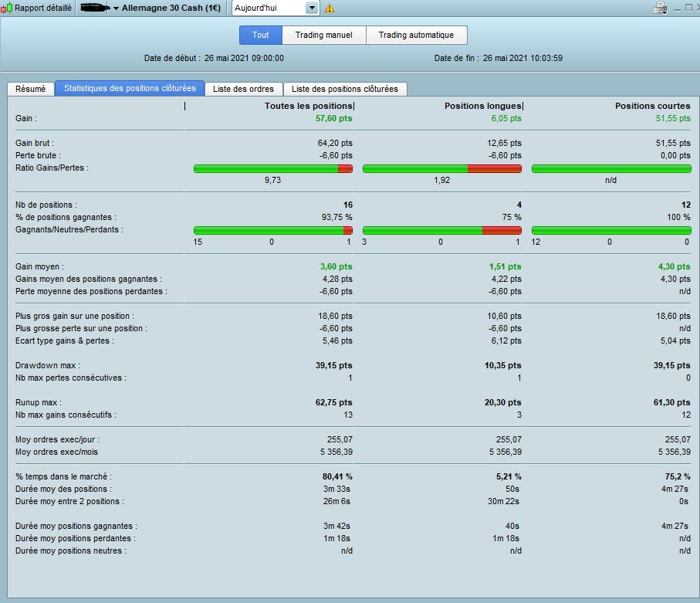This screenshot has height=603, width=700.
Task: Click the Positions longues column header
Action: click(x=483, y=106)
